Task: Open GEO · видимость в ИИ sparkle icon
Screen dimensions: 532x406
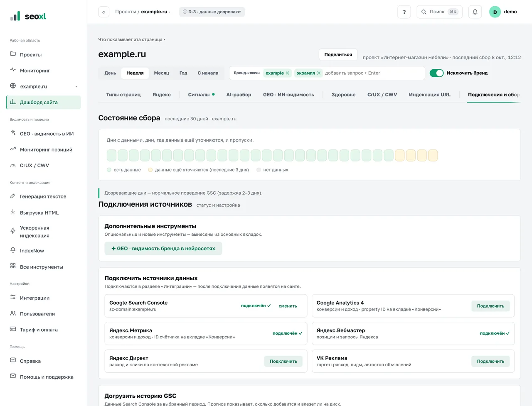Action: (13, 133)
